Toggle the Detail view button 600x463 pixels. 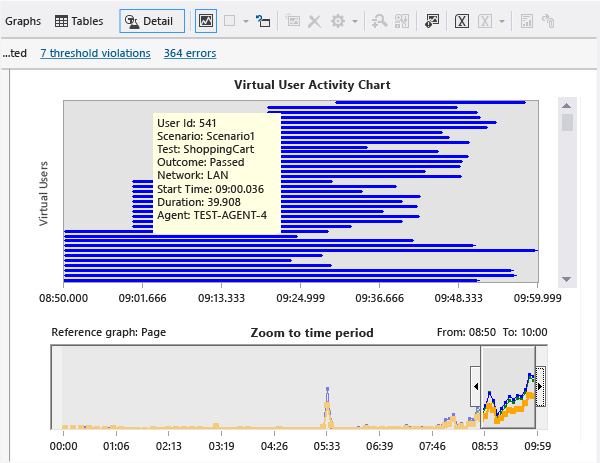pos(152,21)
